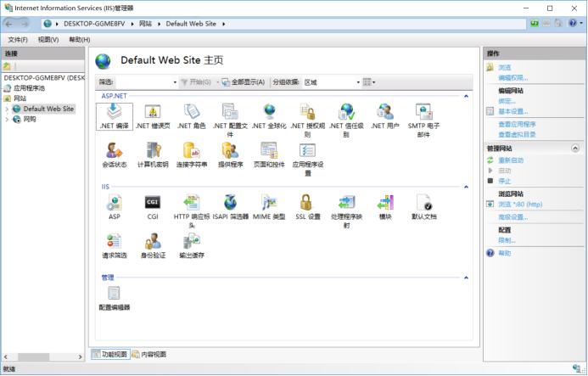Switch to the 功能视图 tab
This screenshot has width=588, height=376.
tap(109, 354)
